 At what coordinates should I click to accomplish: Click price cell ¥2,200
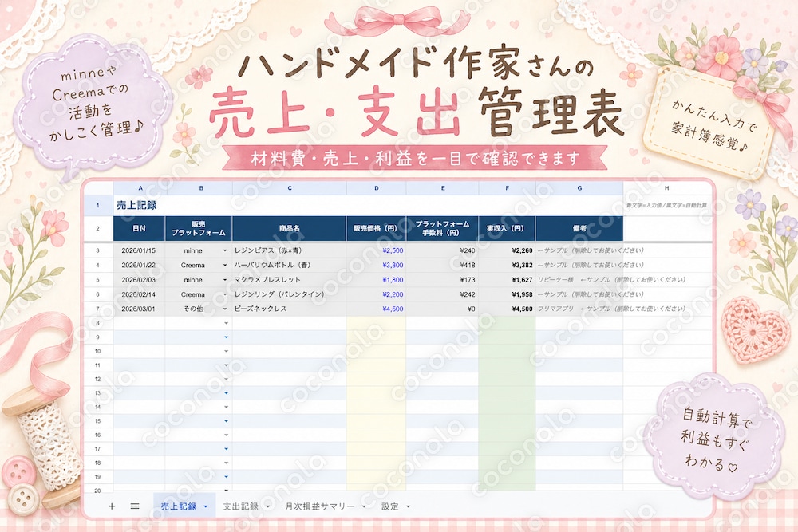pos(377,294)
